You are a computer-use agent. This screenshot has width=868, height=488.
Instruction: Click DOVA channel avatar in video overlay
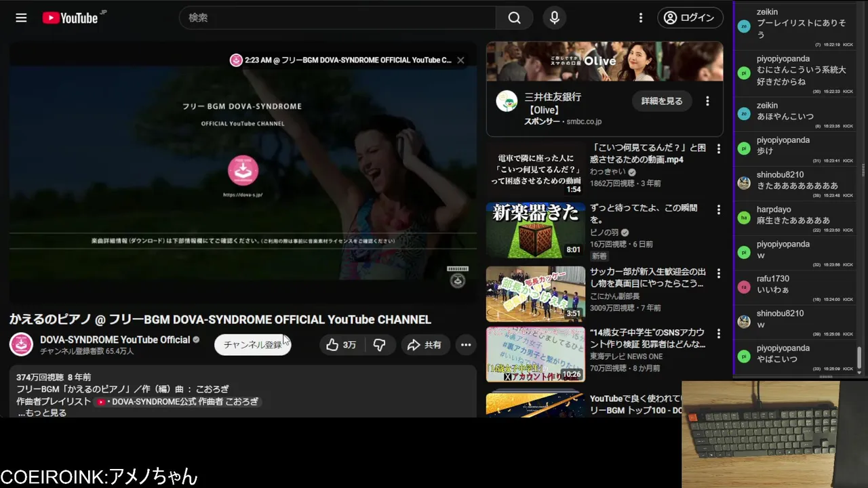coord(236,60)
